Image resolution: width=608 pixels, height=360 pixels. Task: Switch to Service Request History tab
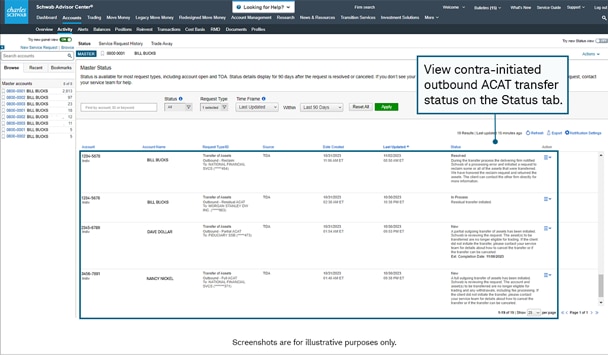[x=121, y=43]
